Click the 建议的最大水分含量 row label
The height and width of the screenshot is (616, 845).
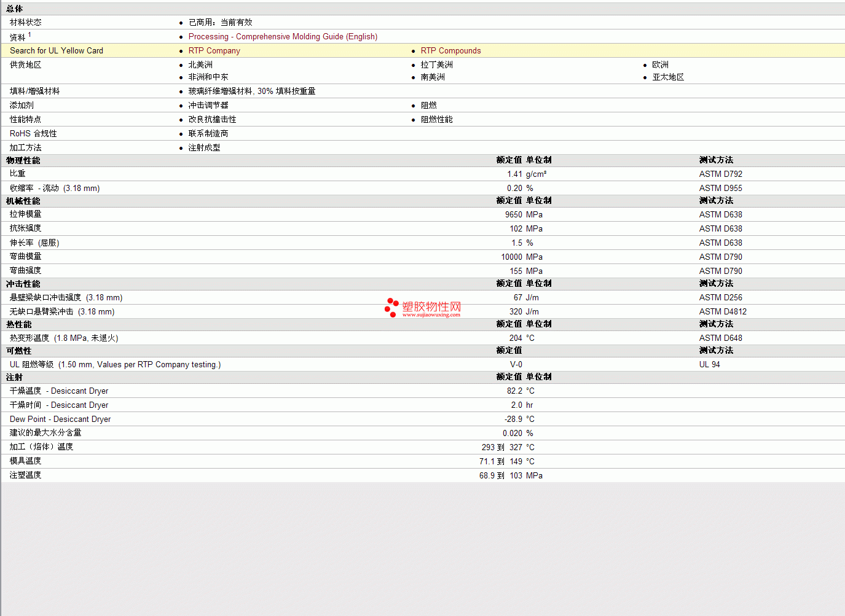pos(45,433)
